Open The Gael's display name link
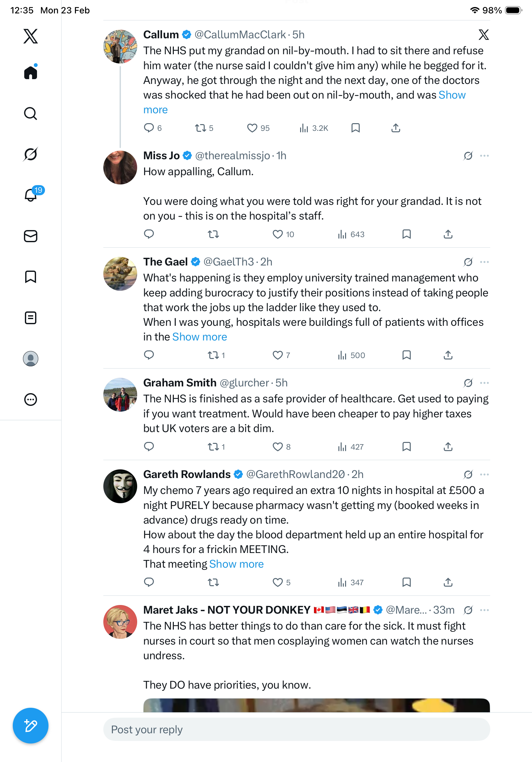532x762 pixels. click(x=165, y=262)
